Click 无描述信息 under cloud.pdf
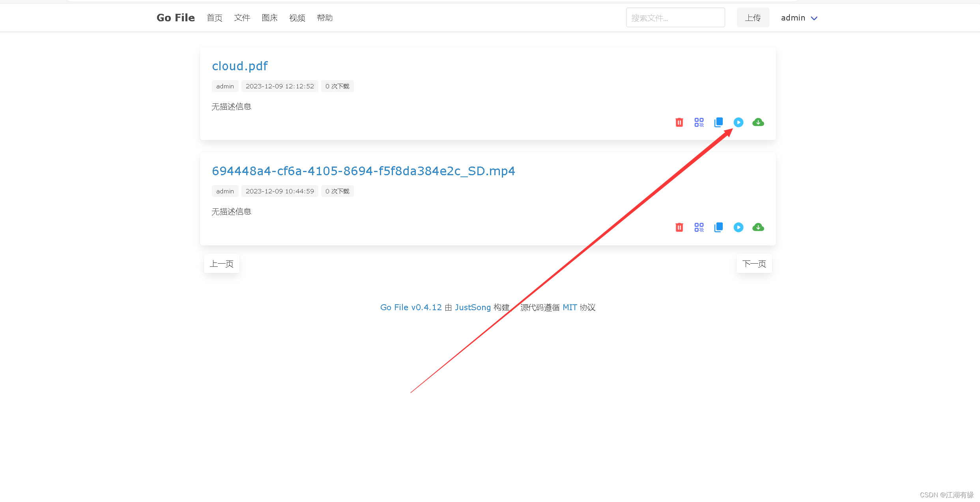980x502 pixels. [x=232, y=107]
